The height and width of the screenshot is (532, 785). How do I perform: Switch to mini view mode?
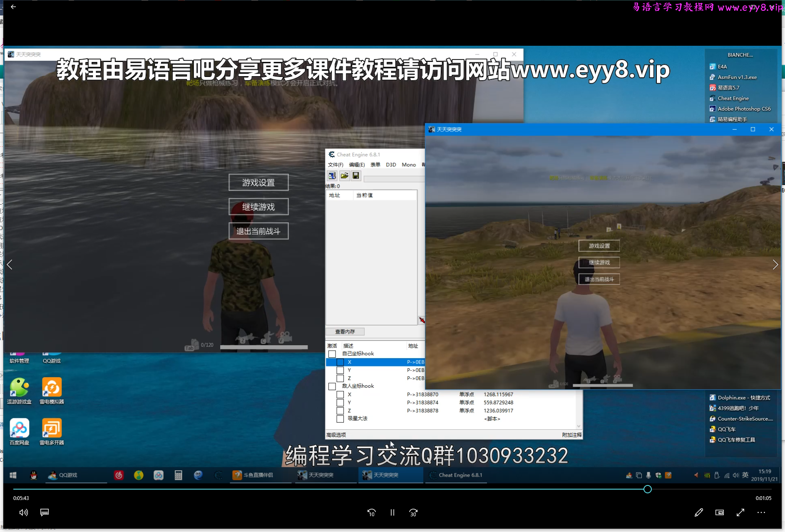coord(720,512)
